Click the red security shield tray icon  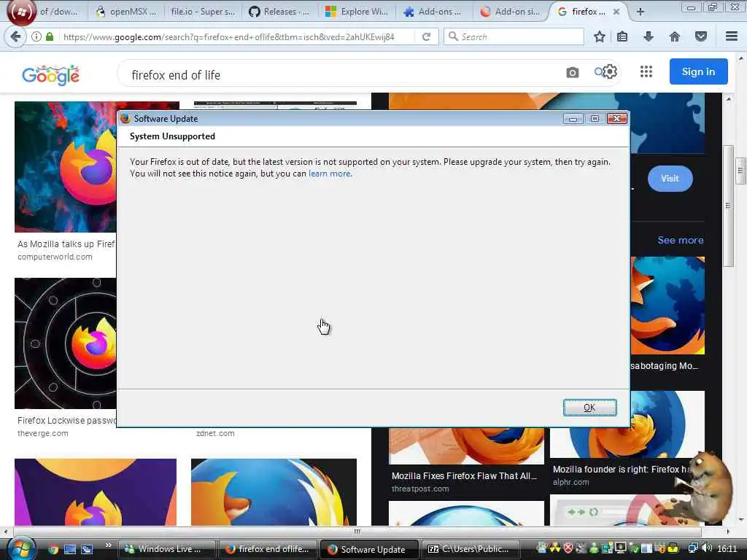[568, 548]
